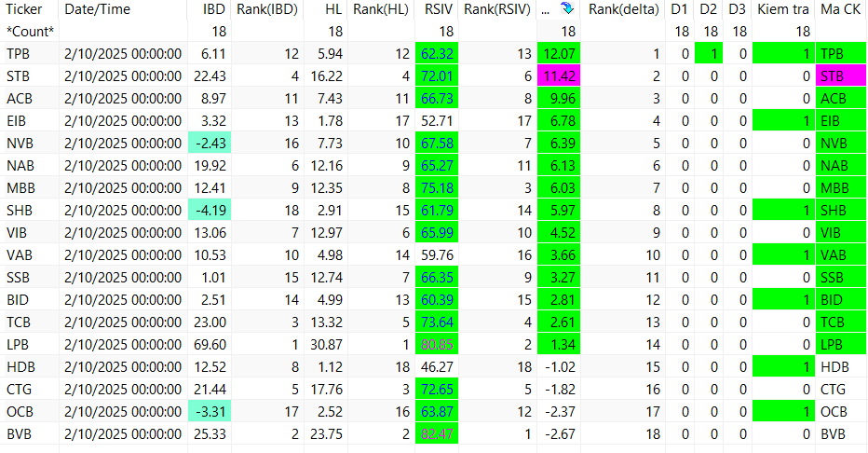The image size is (868, 453).
Task: Click the D2 column header
Action: click(708, 9)
